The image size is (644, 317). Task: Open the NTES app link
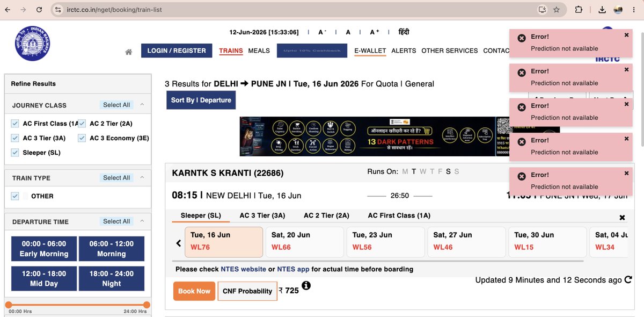pyautogui.click(x=293, y=269)
